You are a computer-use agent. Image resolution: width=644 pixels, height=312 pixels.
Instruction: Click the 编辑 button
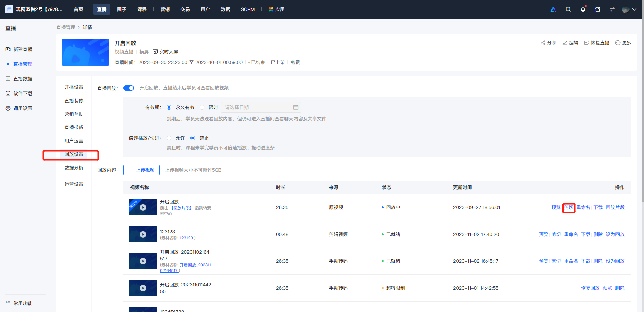coord(570,43)
